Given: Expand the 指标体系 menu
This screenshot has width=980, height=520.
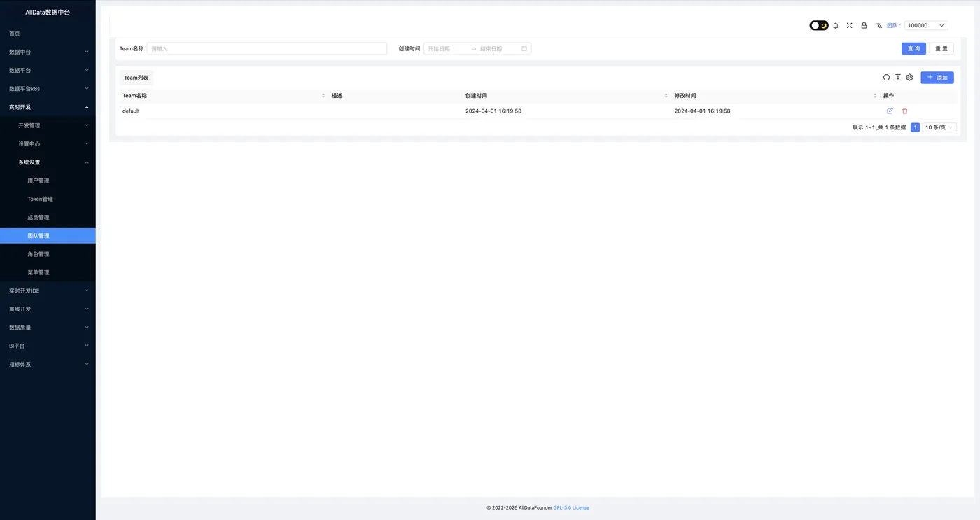Looking at the screenshot, I should coord(48,364).
